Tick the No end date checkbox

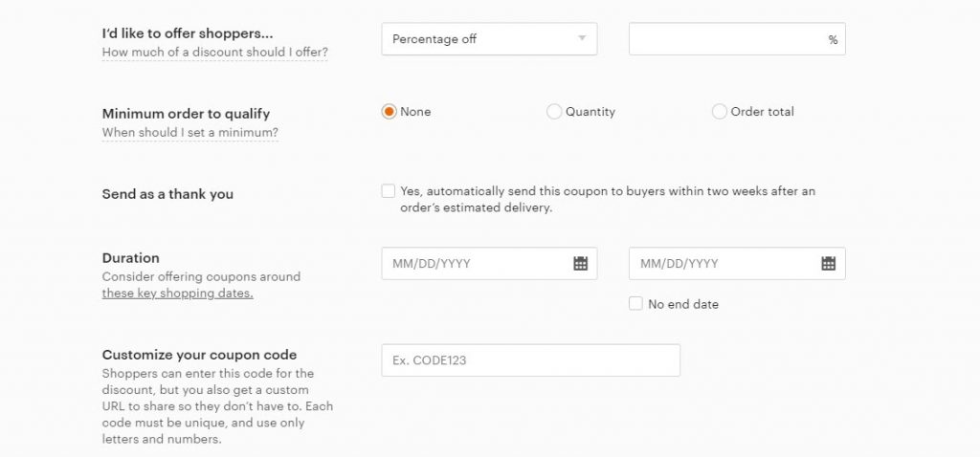635,304
